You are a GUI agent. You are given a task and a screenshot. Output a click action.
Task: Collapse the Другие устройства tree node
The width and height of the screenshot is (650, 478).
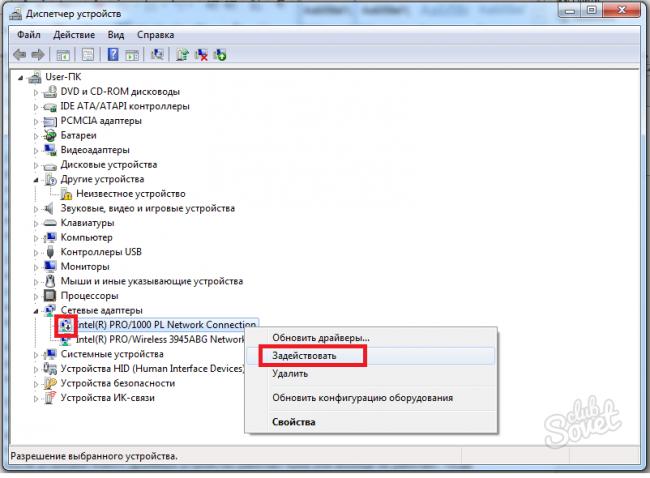pyautogui.click(x=38, y=179)
